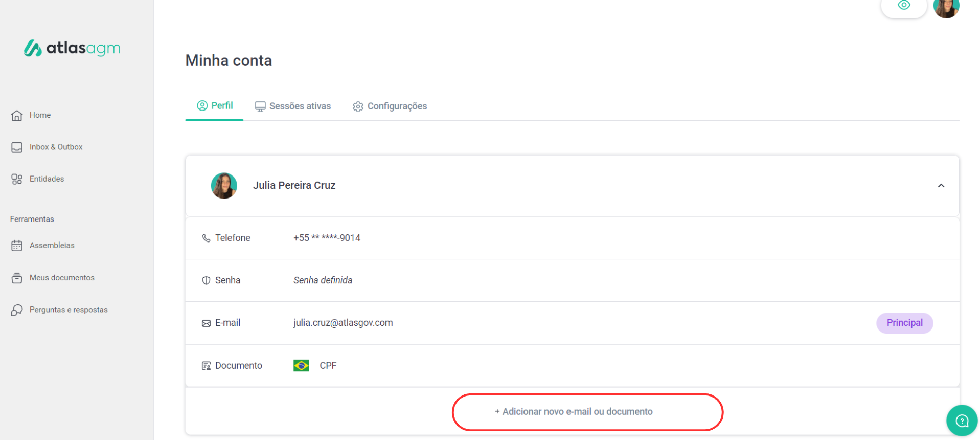Switch to the Sessões ativas tab
Viewport: 980px width, 440px height.
[293, 106]
